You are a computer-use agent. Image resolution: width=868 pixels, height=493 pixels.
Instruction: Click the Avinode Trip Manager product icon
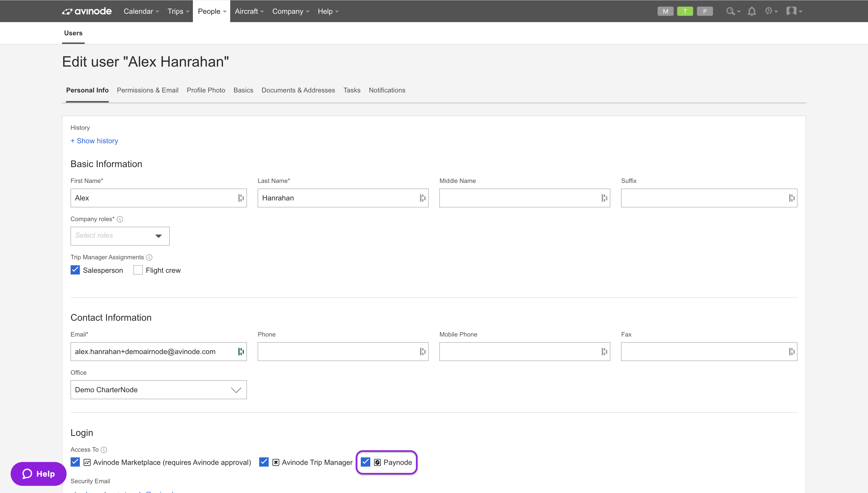coord(276,463)
